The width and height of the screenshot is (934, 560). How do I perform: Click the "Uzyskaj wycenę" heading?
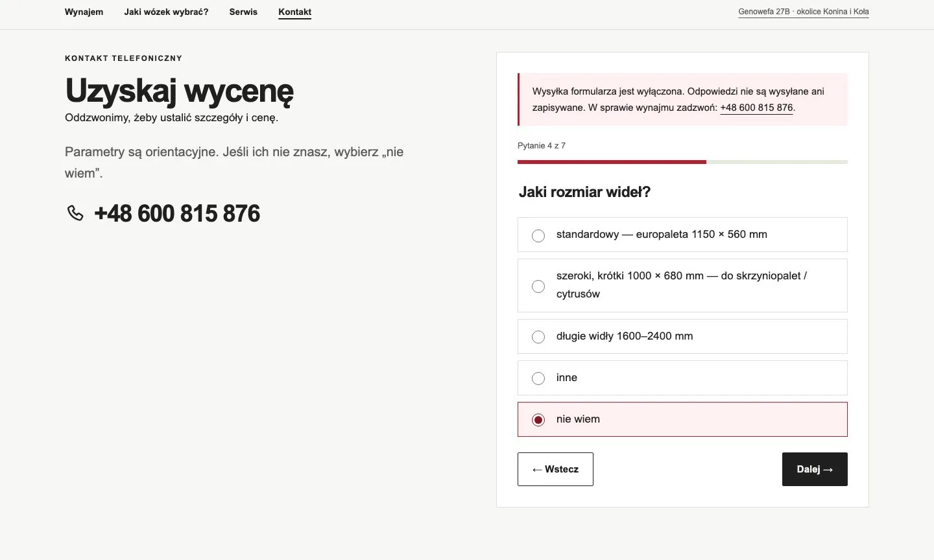(x=179, y=90)
